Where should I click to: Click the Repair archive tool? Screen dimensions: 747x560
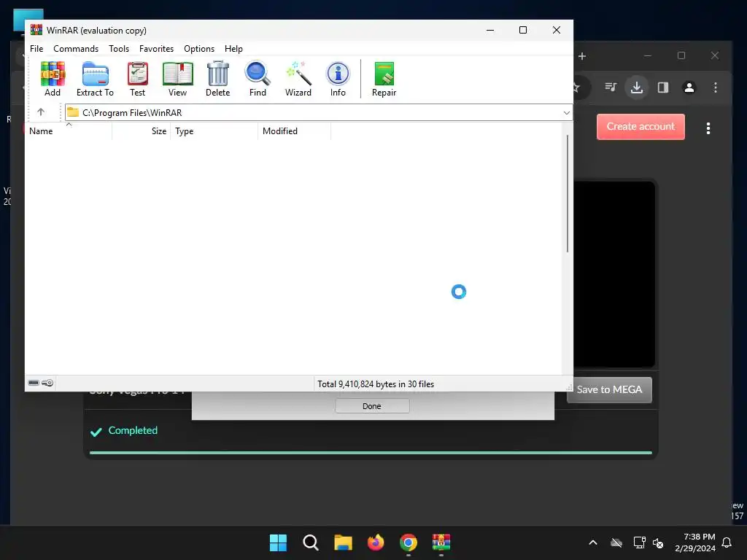(x=384, y=79)
